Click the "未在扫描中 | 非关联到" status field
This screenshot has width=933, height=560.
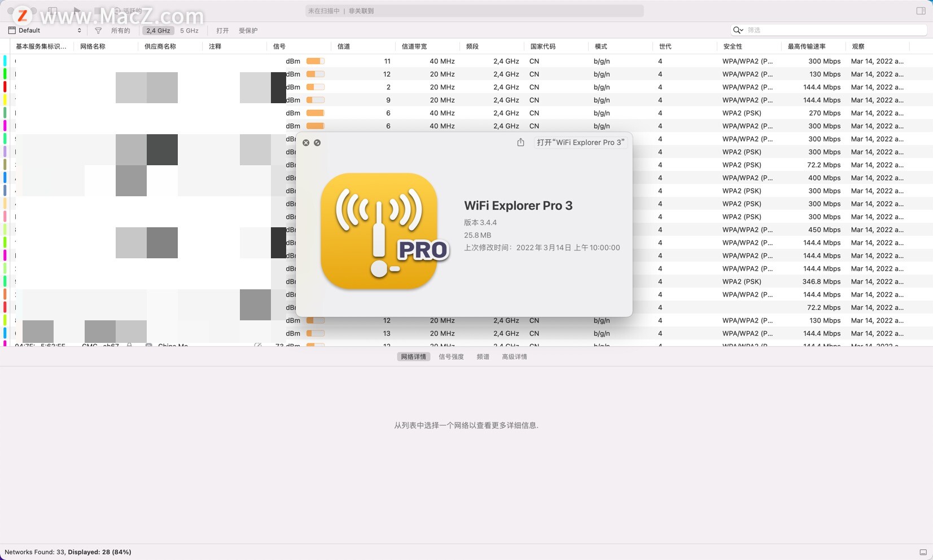(474, 11)
